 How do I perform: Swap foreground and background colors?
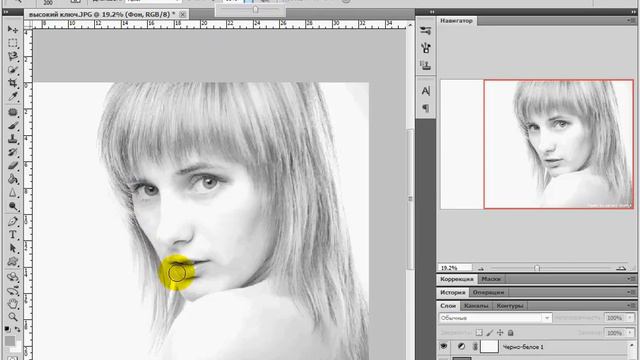pos(18,329)
